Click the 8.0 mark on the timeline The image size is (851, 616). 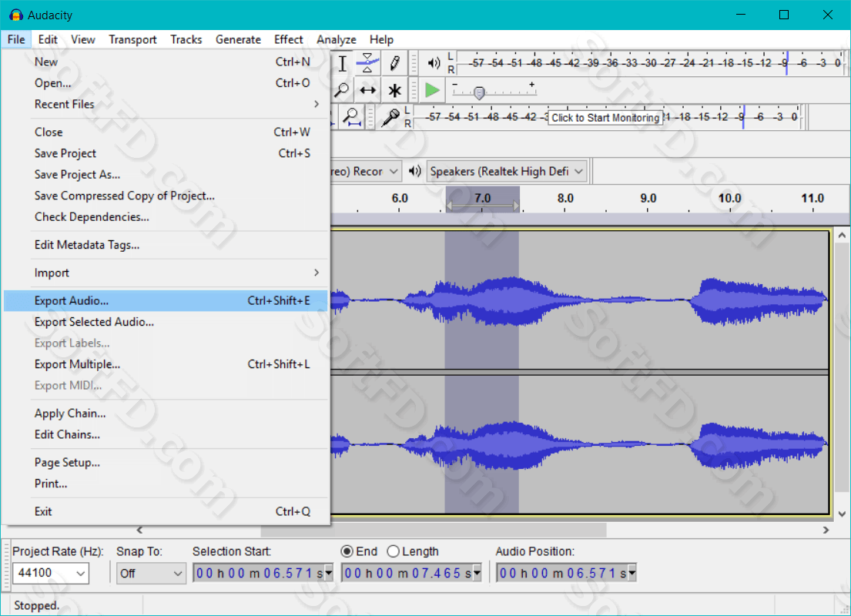click(565, 199)
